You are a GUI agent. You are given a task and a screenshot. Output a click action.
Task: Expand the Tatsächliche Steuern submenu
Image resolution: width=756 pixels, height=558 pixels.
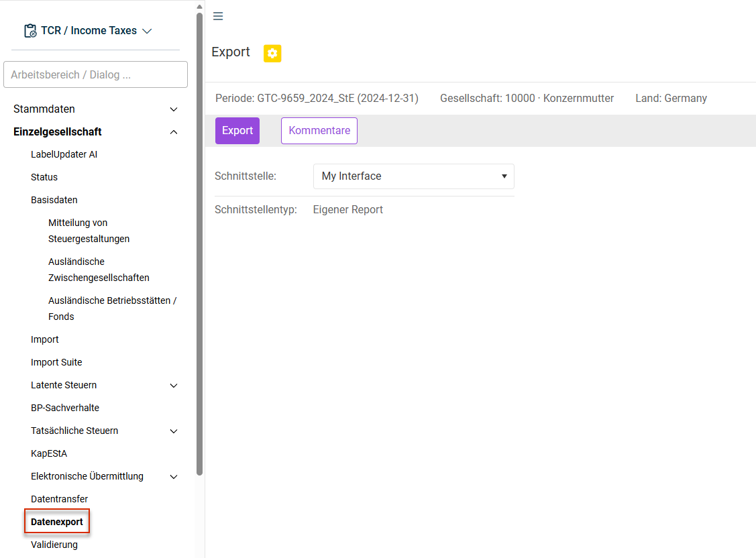click(x=174, y=431)
